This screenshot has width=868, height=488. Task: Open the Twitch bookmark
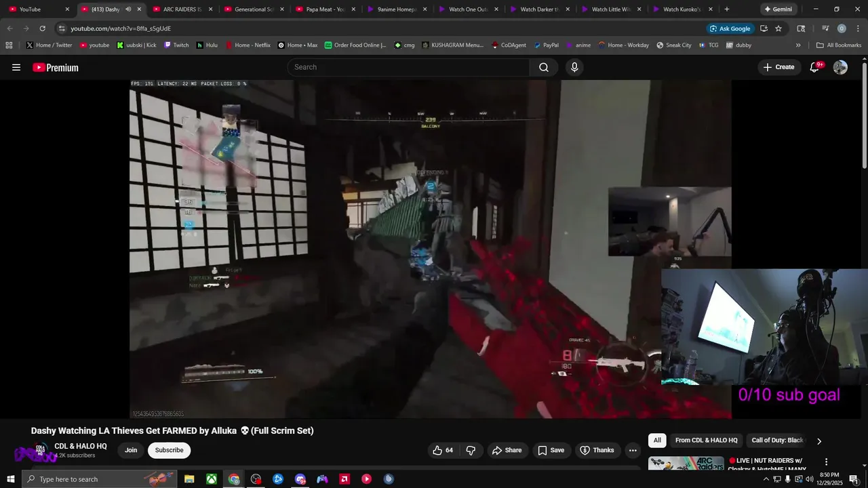tap(176, 45)
